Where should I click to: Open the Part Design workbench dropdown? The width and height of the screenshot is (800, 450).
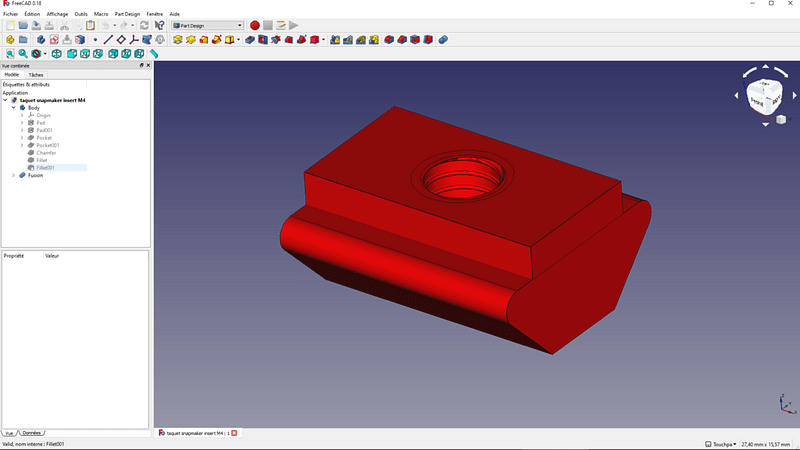point(208,26)
